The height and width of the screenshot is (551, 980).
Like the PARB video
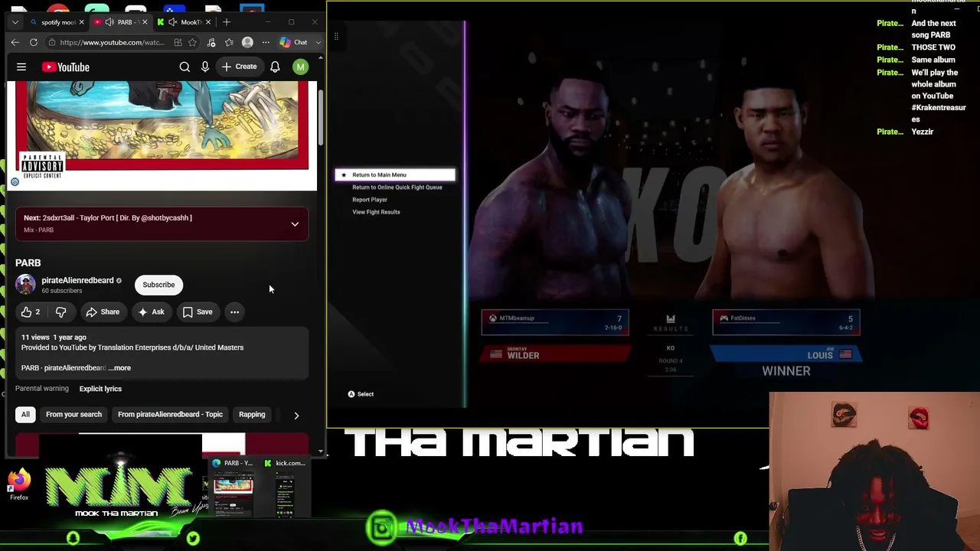point(31,312)
